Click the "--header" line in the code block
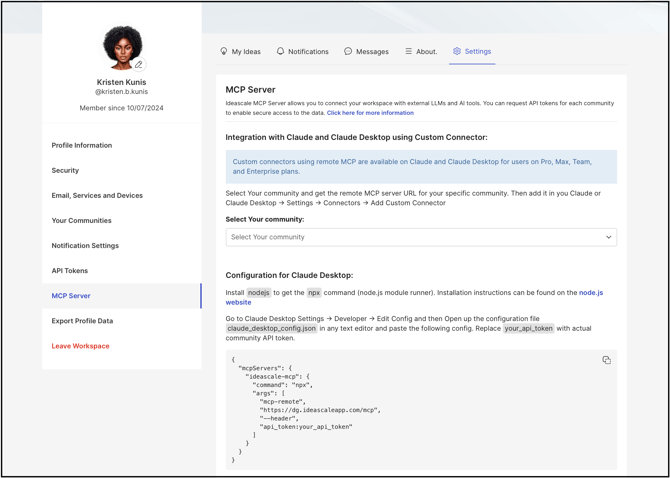 (x=279, y=418)
